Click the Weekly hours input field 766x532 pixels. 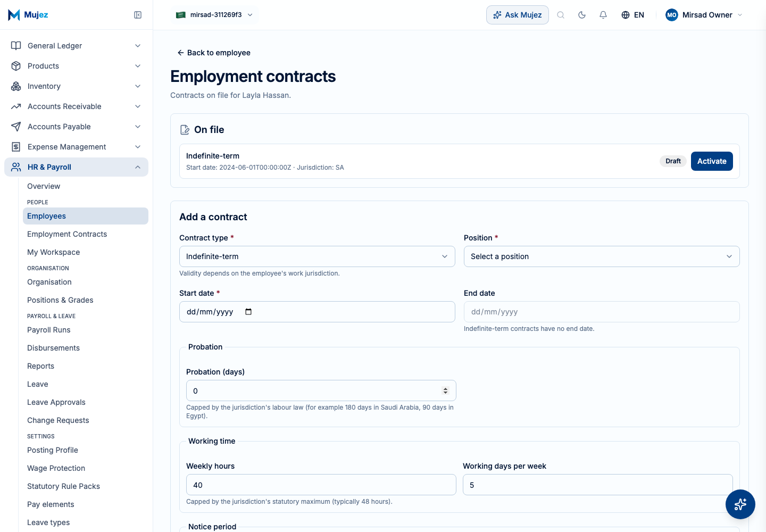(321, 485)
